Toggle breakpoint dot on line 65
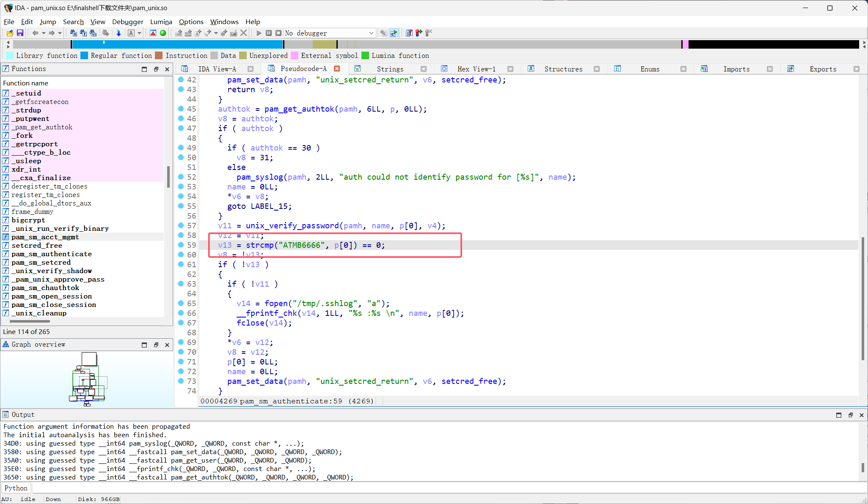The width and height of the screenshot is (868, 504). point(181,303)
